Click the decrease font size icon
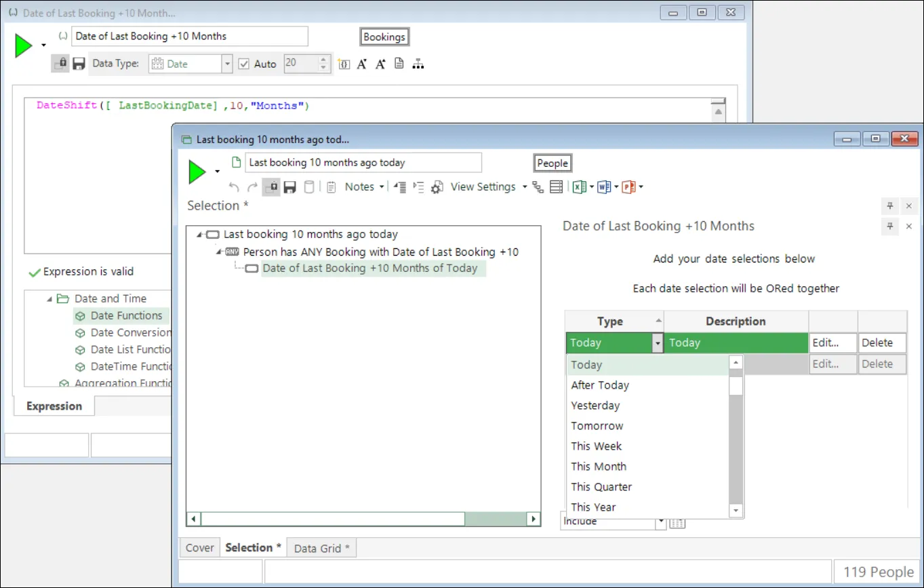Screen dimensions: 924x588 362,64
